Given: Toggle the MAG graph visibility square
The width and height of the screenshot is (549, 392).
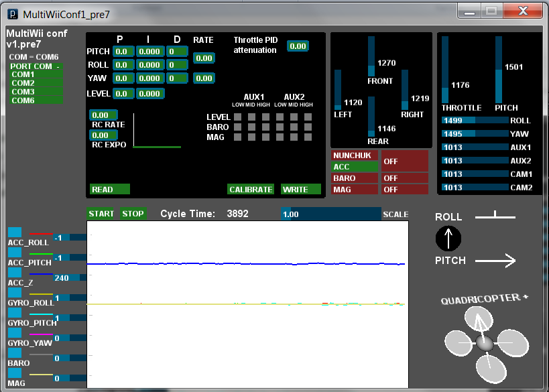Looking at the screenshot, I should 15,373.
